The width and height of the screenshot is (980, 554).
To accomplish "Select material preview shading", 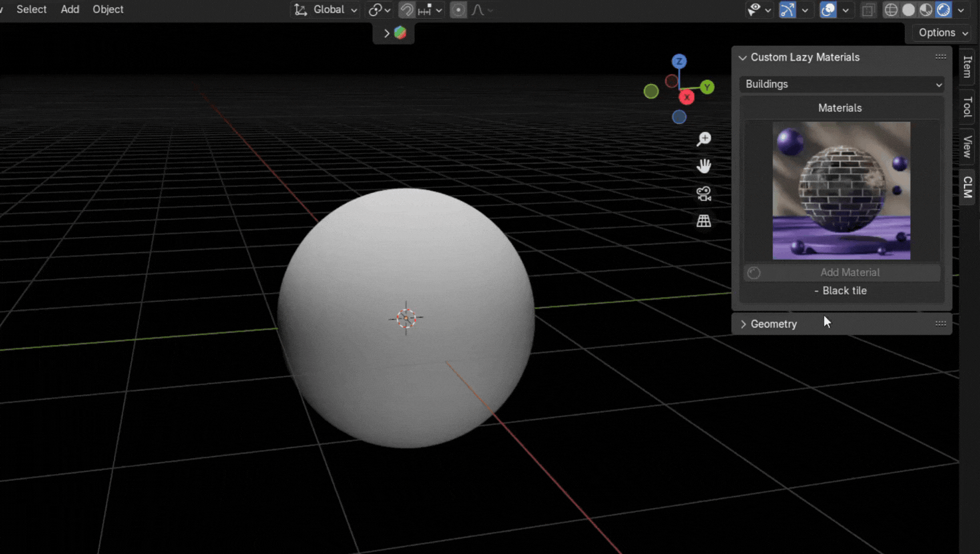I will click(x=925, y=10).
